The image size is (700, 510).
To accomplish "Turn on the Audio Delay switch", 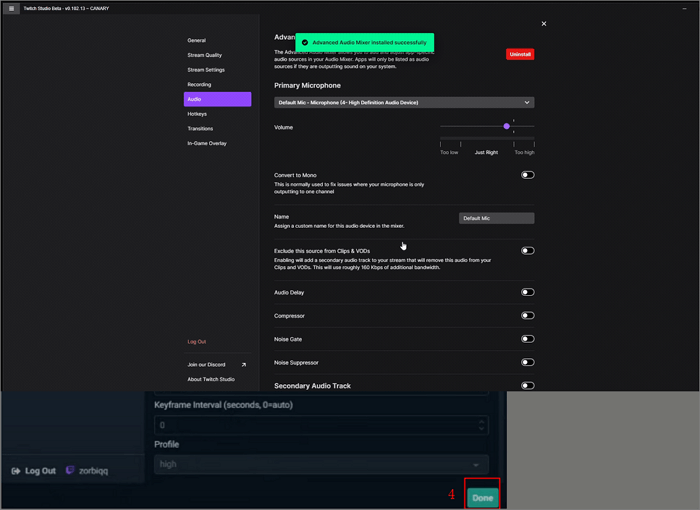I will coord(527,292).
